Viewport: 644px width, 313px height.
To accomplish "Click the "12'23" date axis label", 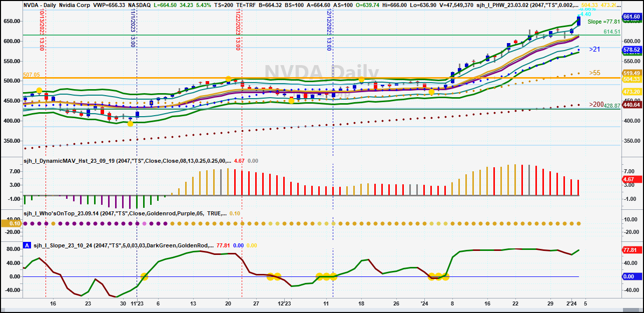I will 284,304.
